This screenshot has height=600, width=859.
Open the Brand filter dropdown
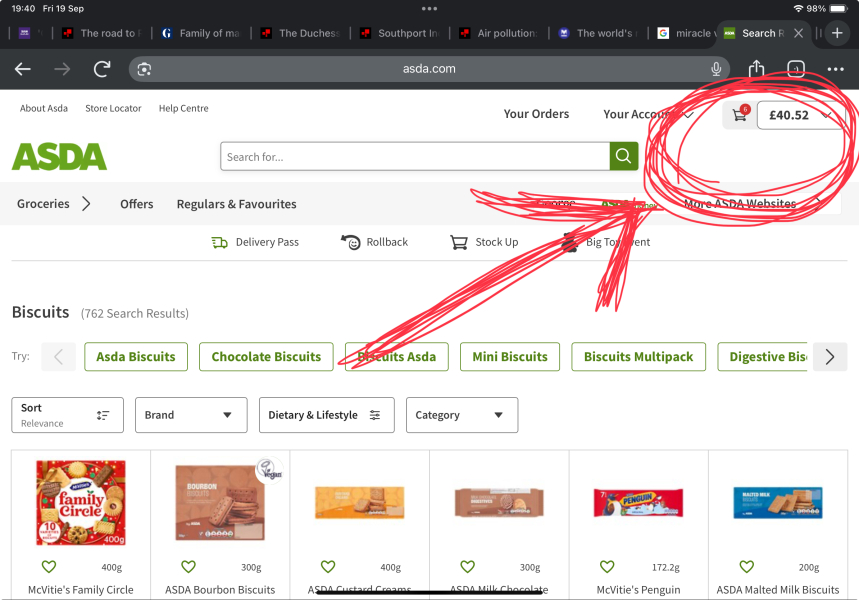pos(191,415)
